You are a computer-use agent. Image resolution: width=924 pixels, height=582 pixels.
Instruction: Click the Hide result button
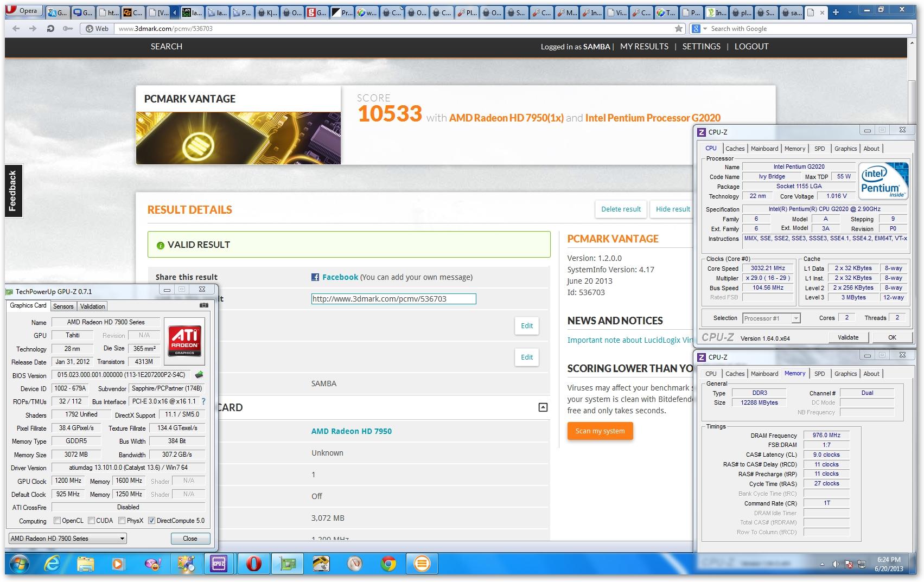pos(673,209)
